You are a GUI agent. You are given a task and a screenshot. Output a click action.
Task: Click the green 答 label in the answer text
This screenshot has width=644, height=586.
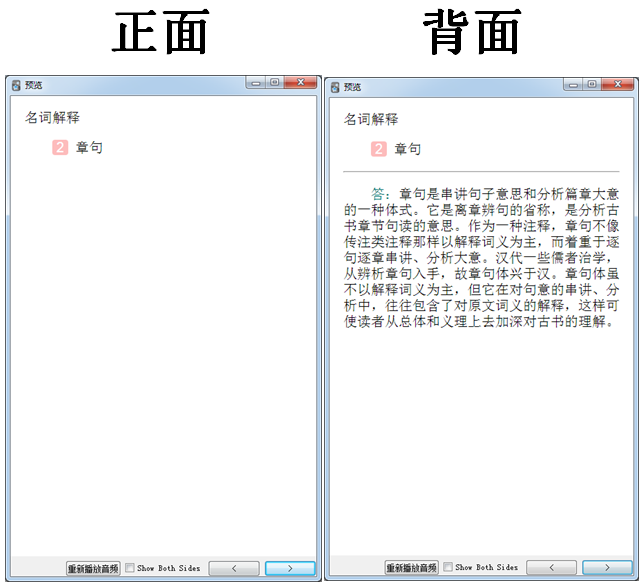click(x=378, y=194)
